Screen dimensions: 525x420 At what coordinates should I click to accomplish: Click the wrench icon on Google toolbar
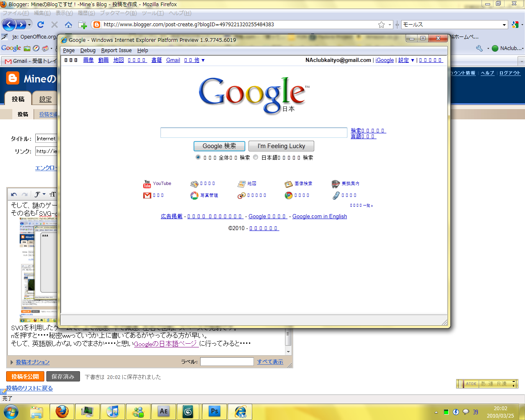[x=479, y=48]
